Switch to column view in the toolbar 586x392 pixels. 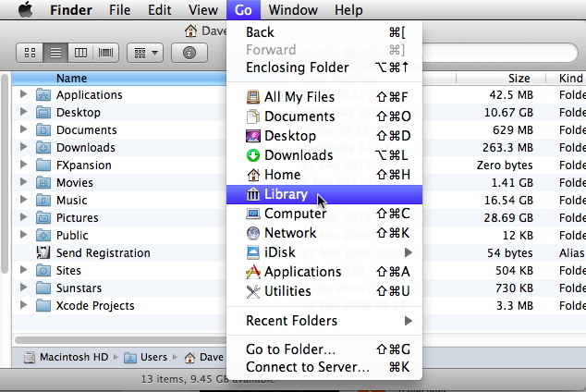point(80,53)
